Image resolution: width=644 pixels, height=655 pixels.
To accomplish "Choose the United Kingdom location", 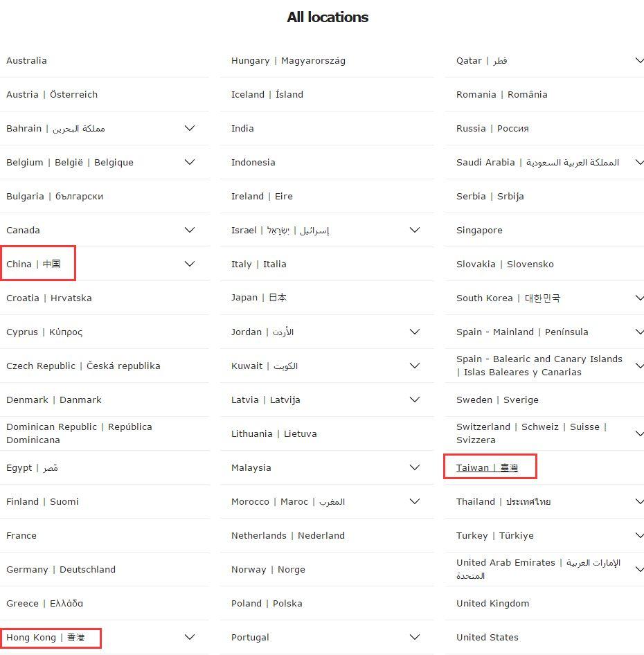I will coord(492,603).
